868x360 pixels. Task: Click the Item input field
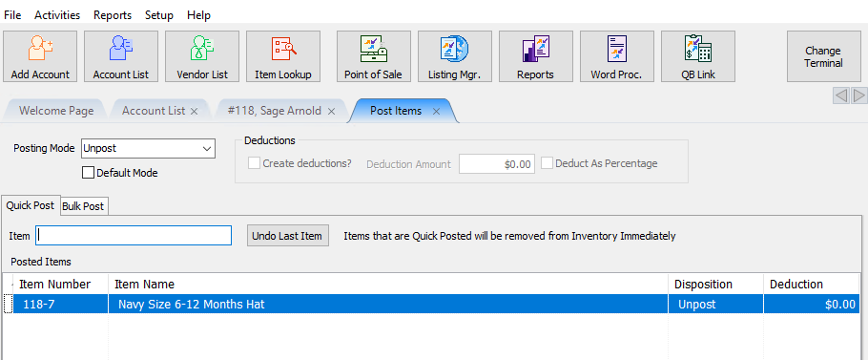[x=134, y=235]
